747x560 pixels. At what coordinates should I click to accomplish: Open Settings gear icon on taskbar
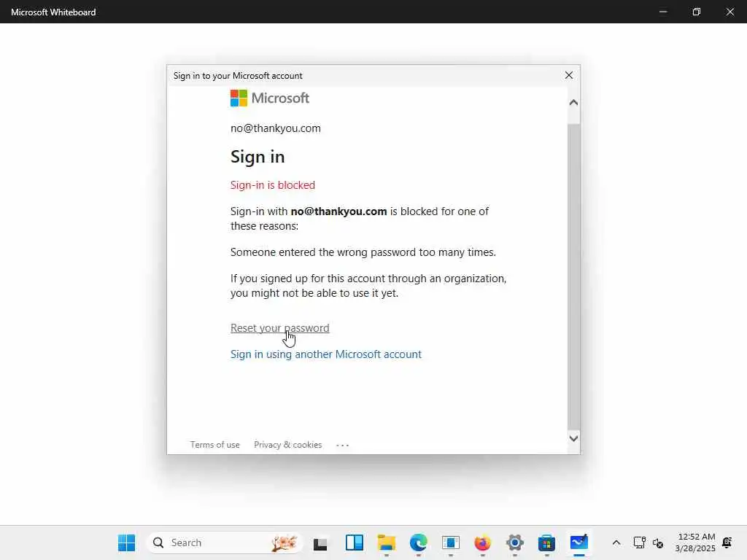(x=515, y=542)
